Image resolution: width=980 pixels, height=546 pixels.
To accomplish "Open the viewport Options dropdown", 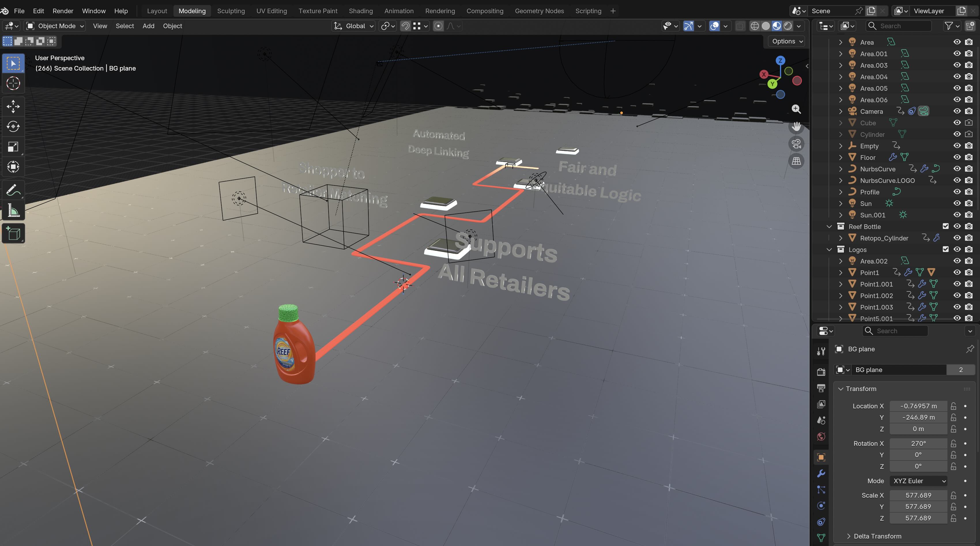I will [787, 41].
